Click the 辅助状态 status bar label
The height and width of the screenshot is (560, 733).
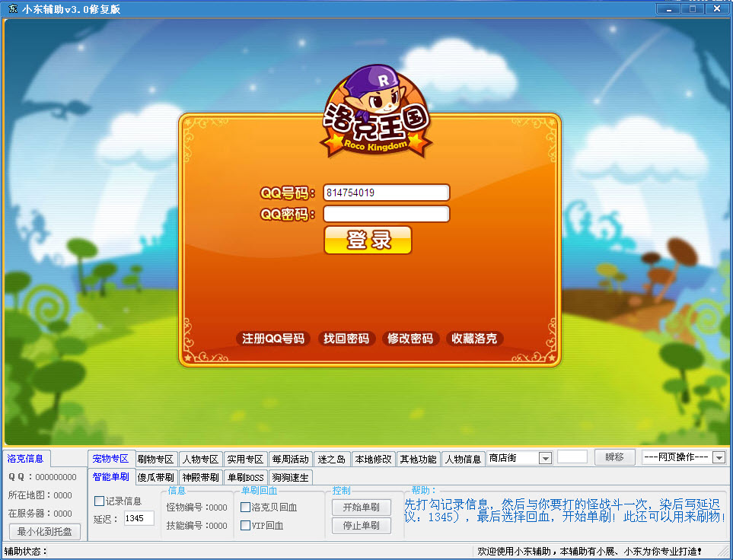(x=25, y=552)
